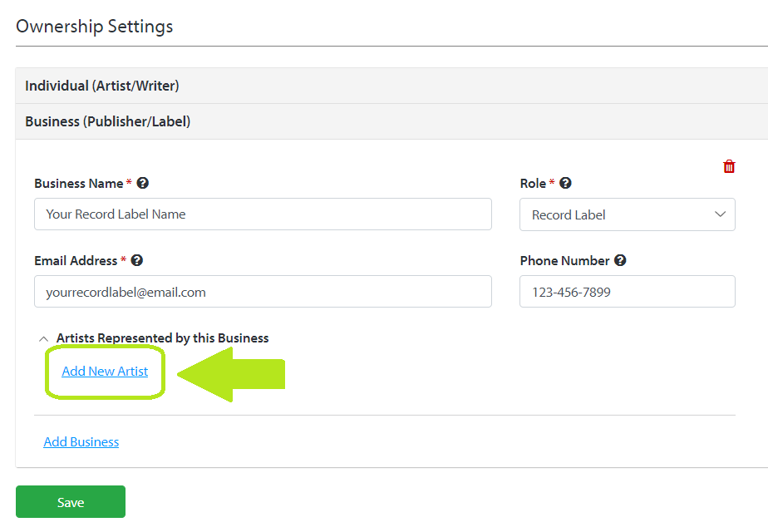Image resolution: width=768 pixels, height=532 pixels.
Task: Expand the Individual (Artist/Writer) section
Action: tap(391, 86)
